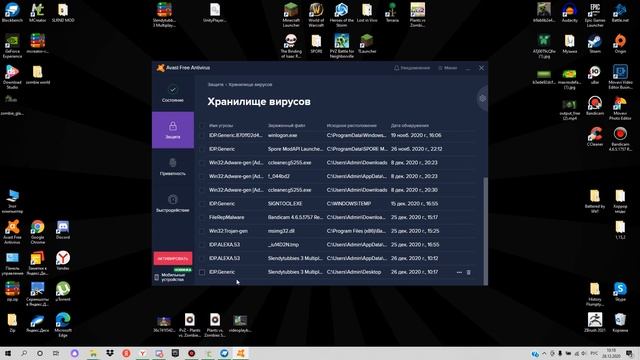This screenshot has height=360, width=640.
Task: Open more options dots for last quarantine row
Action: click(459, 272)
